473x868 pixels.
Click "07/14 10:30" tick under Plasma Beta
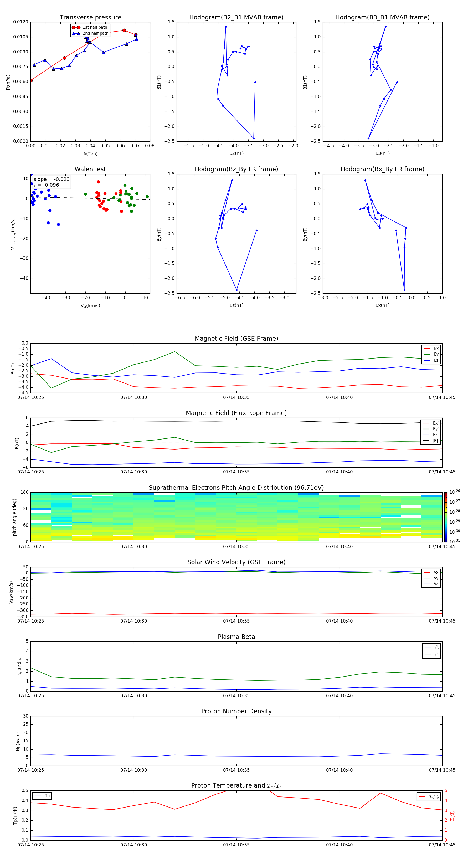click(134, 696)
